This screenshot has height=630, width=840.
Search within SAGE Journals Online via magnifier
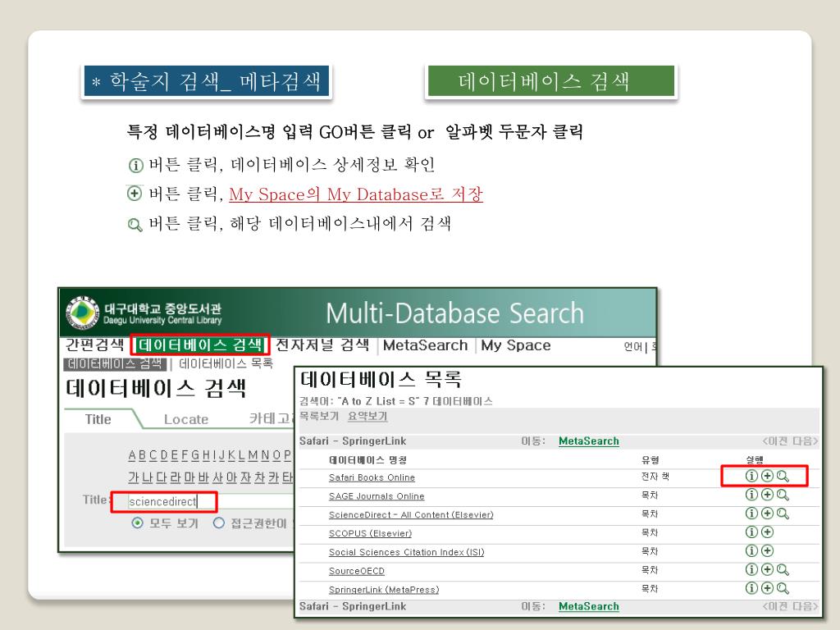click(x=783, y=495)
